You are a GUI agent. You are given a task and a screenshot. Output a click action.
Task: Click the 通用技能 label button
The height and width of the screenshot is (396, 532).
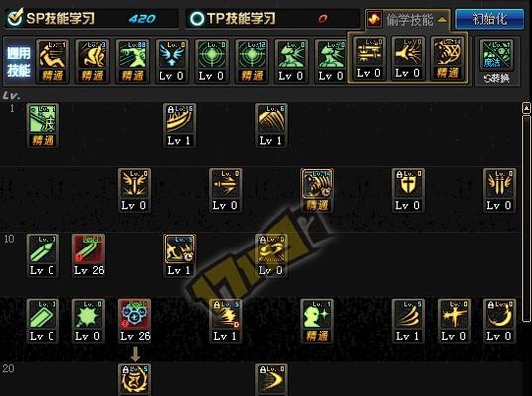pyautogui.click(x=19, y=62)
